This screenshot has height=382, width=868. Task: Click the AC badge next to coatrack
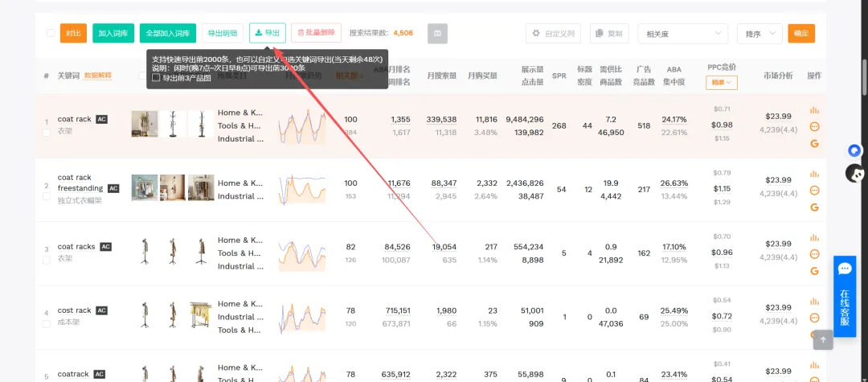99,374
